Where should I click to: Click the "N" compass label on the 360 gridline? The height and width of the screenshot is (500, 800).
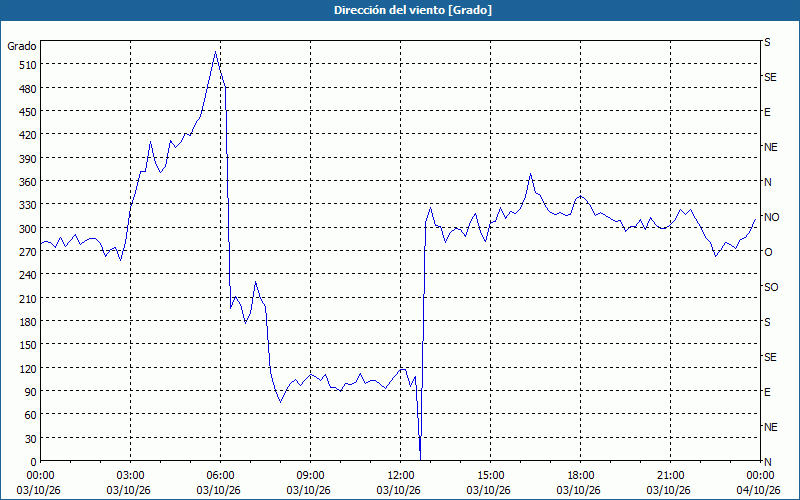(x=767, y=182)
